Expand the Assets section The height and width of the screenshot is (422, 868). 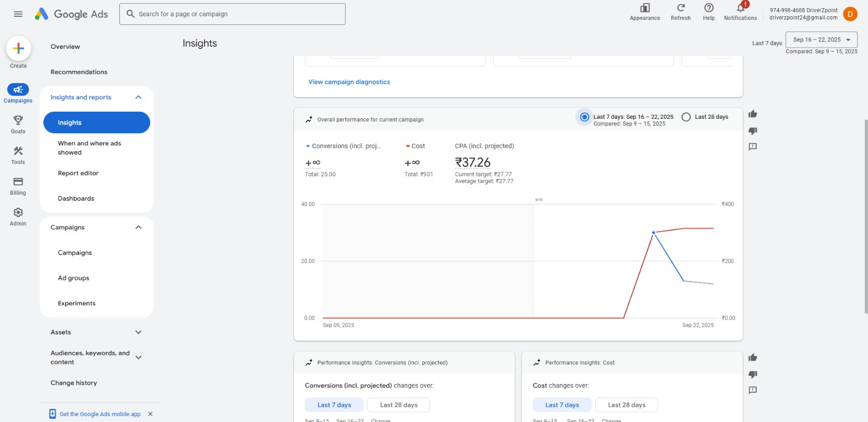coord(138,333)
